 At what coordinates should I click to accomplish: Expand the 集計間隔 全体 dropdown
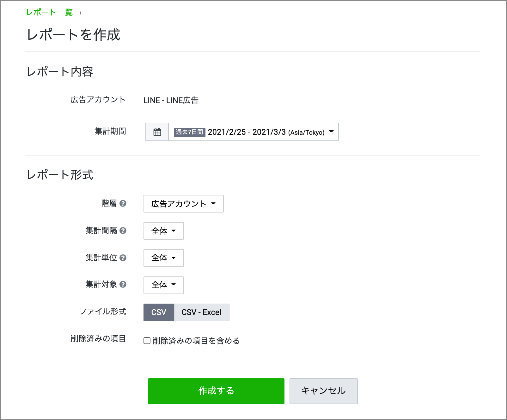pos(163,231)
